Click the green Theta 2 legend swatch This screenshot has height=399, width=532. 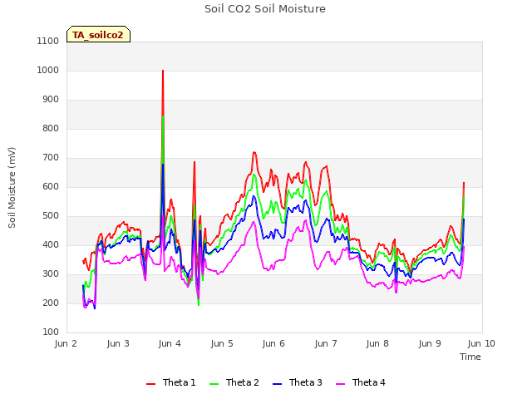click(214, 384)
